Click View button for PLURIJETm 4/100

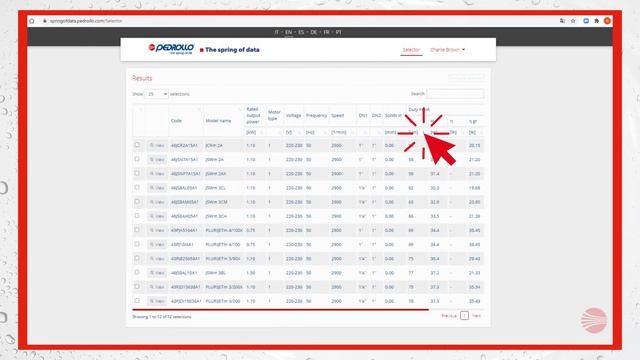click(x=157, y=244)
